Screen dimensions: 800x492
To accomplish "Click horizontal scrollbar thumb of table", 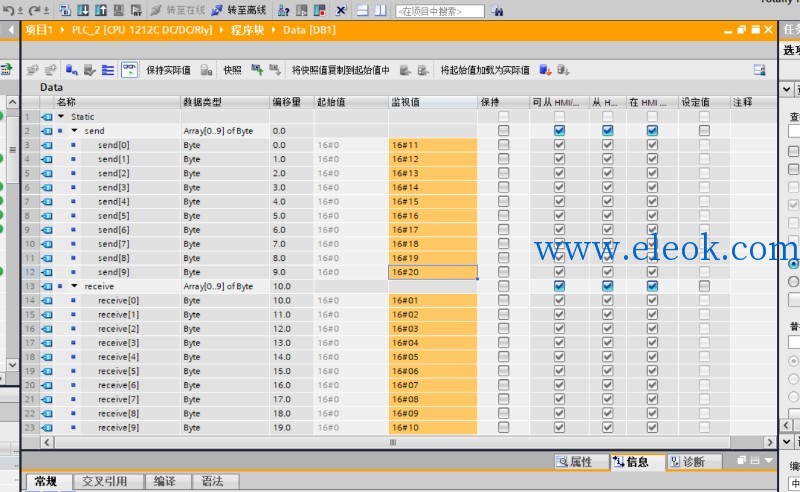I will [393, 442].
